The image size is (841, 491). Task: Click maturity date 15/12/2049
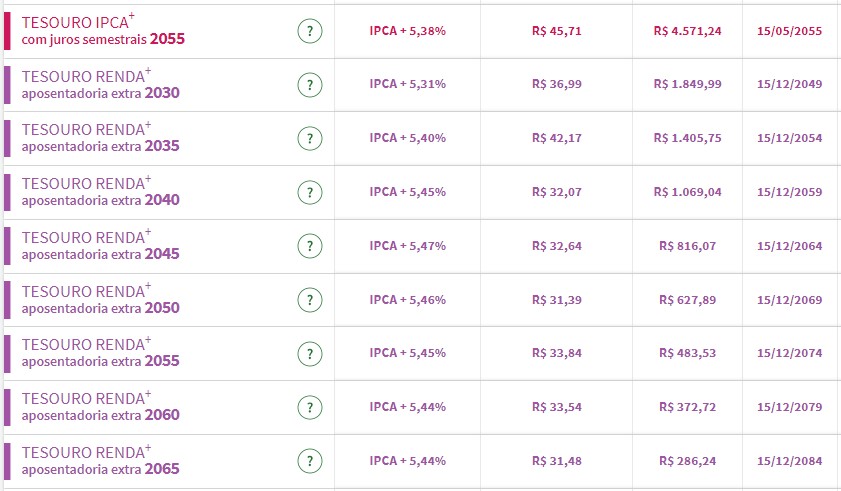coord(790,84)
